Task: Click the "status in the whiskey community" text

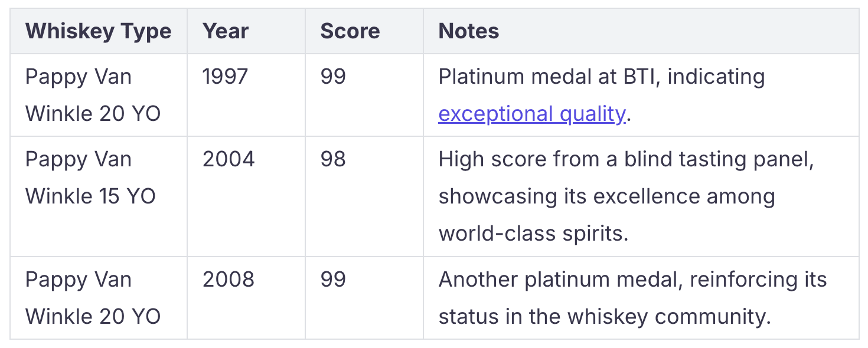Action: [x=605, y=317]
